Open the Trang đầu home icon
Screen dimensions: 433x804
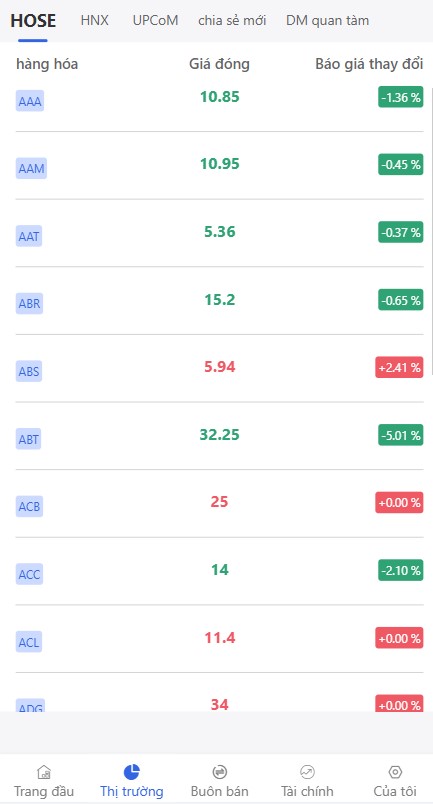click(44, 771)
